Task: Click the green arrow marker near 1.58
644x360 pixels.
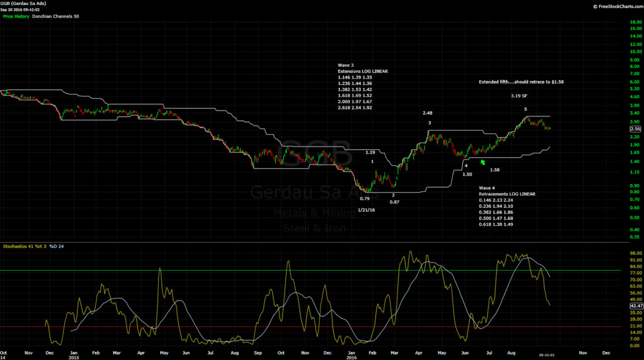Action: tap(482, 162)
